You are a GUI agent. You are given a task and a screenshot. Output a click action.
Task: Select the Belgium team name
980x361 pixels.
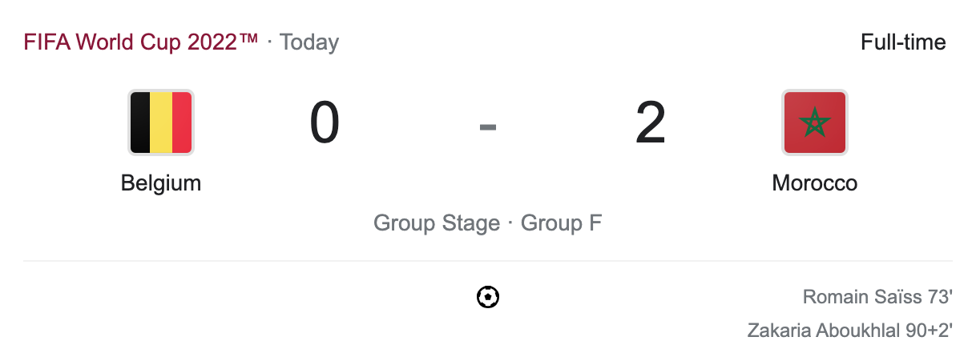[161, 183]
